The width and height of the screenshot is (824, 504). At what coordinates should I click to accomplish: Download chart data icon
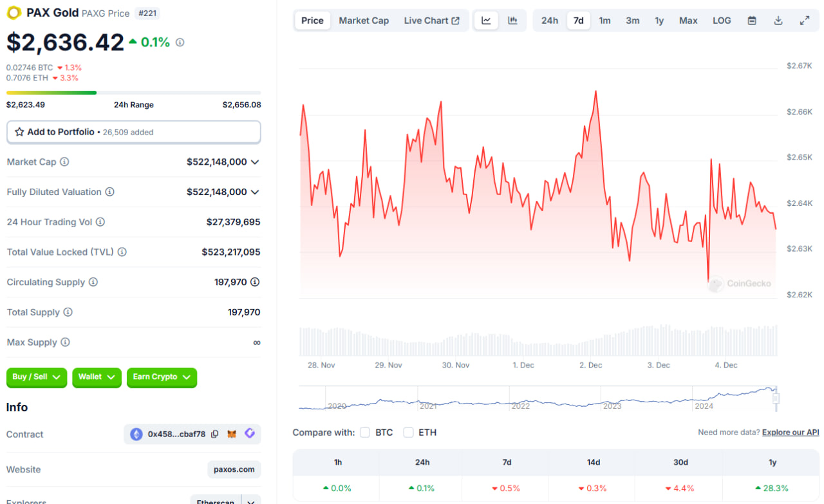[778, 21]
